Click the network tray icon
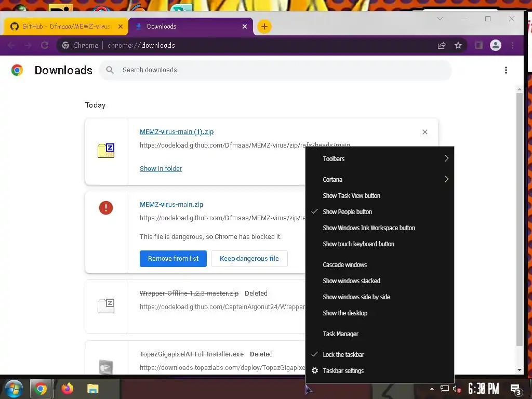This screenshot has width=532, height=399. click(445, 389)
